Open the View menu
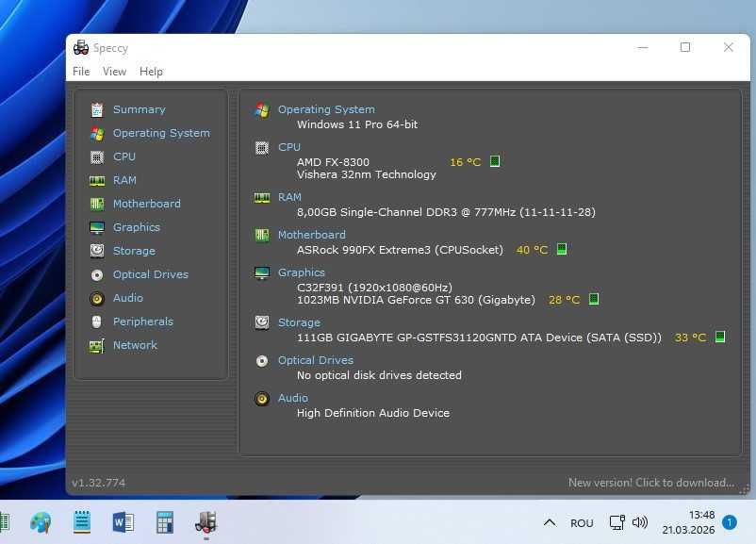Viewport: 756px width, 544px height. click(x=114, y=72)
